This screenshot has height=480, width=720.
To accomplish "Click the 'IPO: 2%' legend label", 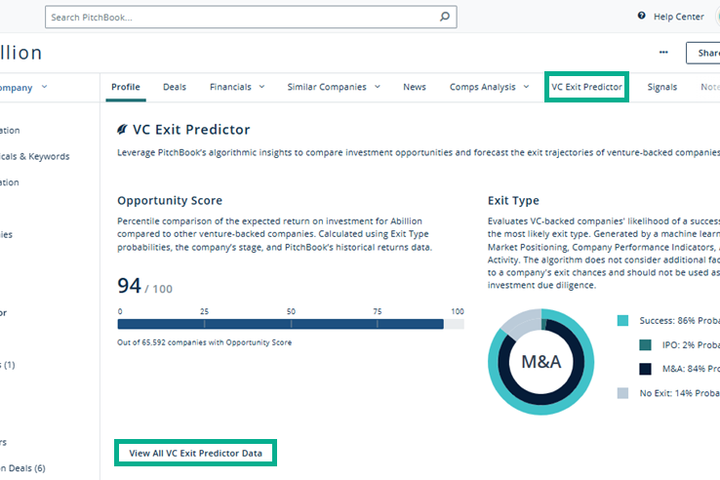I will (691, 345).
